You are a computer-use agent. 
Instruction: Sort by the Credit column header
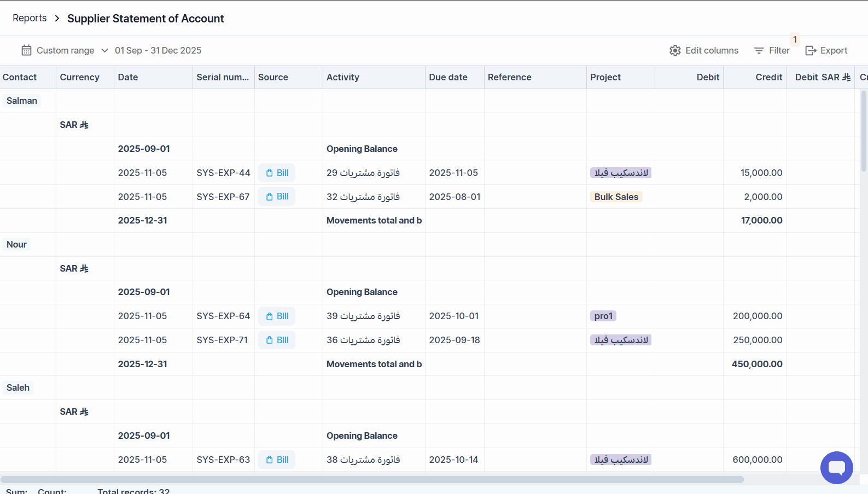click(768, 77)
